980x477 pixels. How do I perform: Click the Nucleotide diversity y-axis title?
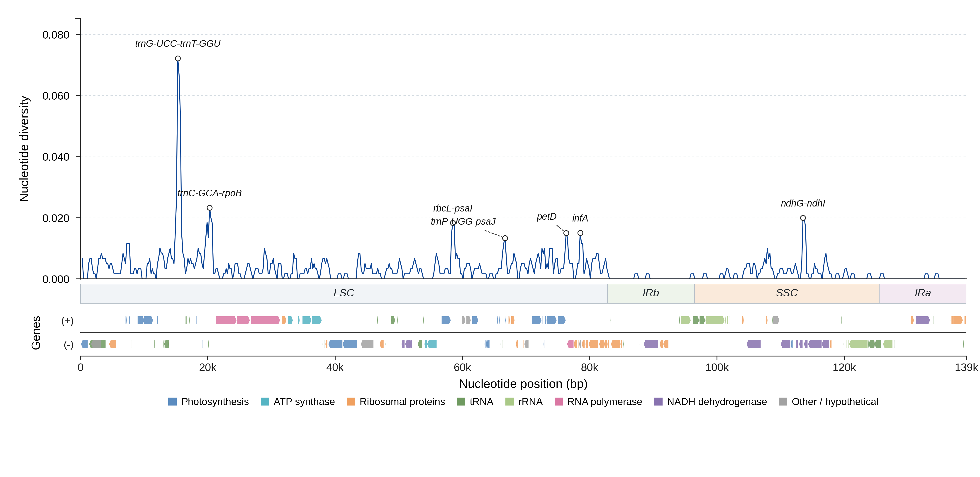pos(24,149)
